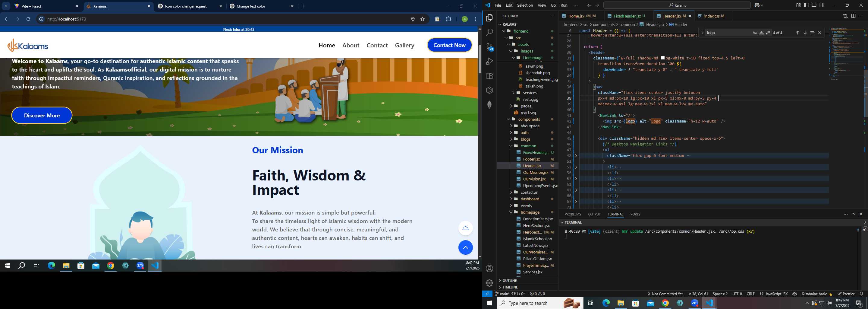Close the find widget
868x309 pixels.
[819, 33]
